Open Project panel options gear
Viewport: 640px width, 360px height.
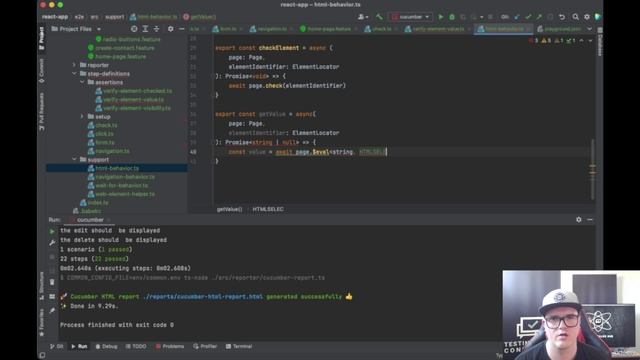(171, 29)
